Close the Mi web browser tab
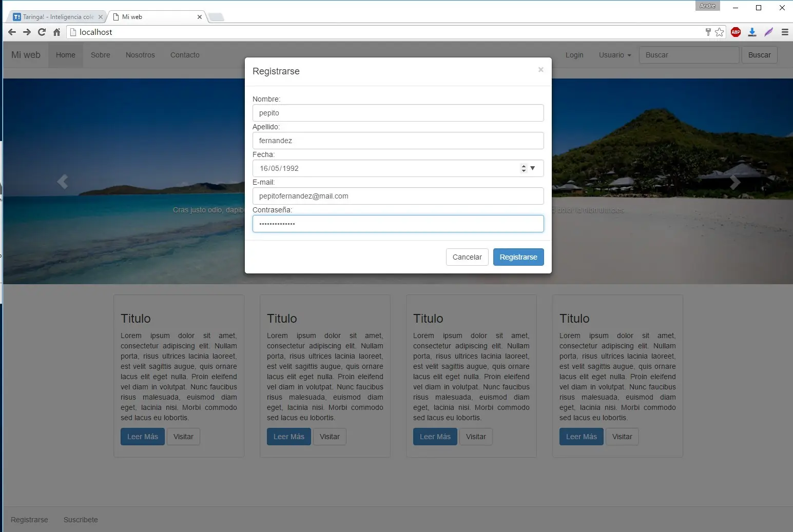Viewport: 793px width, 532px height. (200, 17)
